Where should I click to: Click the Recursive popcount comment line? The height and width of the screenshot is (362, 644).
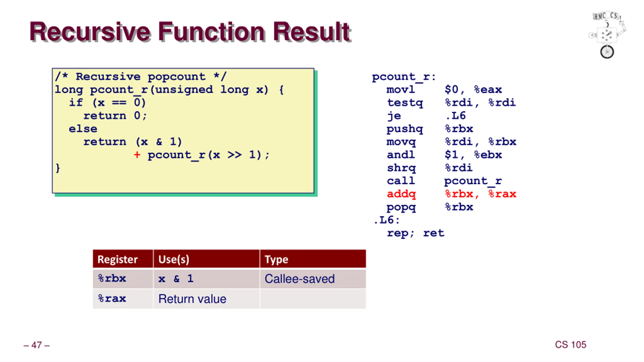point(141,76)
